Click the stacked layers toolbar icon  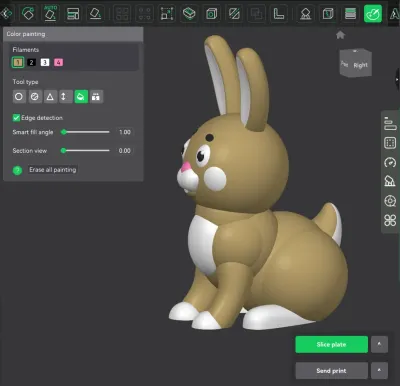tap(350, 14)
